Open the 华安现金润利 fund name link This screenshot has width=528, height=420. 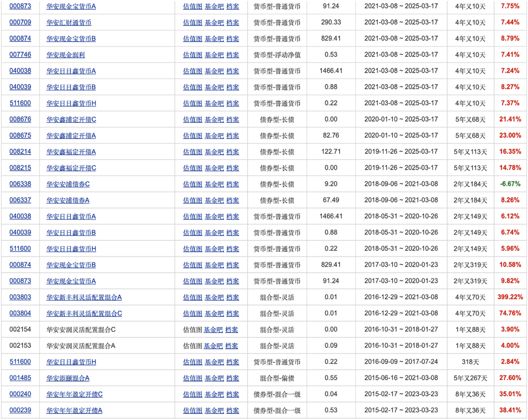tap(65, 55)
